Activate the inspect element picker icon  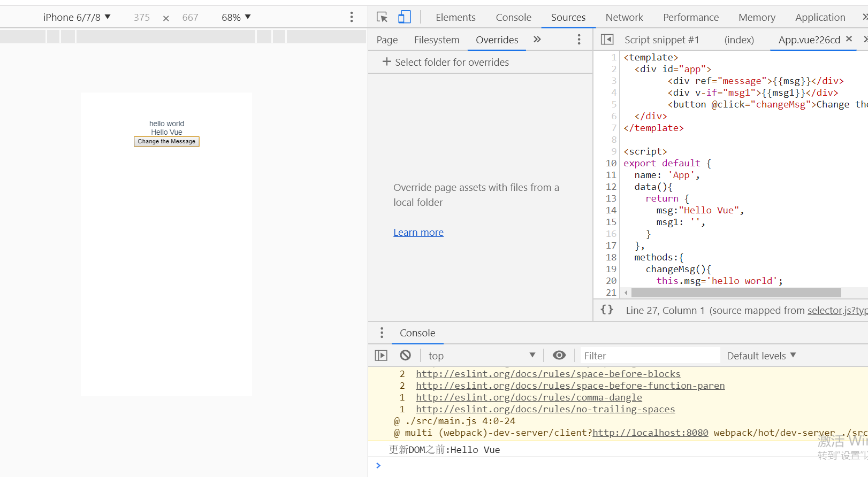point(382,17)
